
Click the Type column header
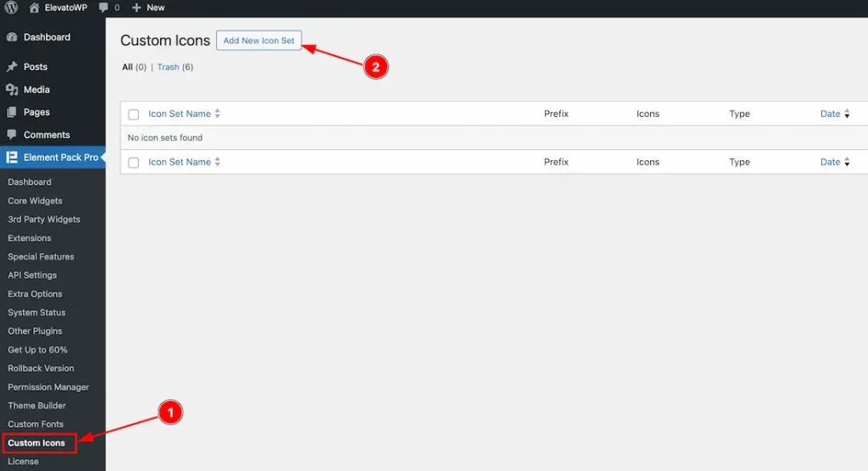click(x=739, y=114)
